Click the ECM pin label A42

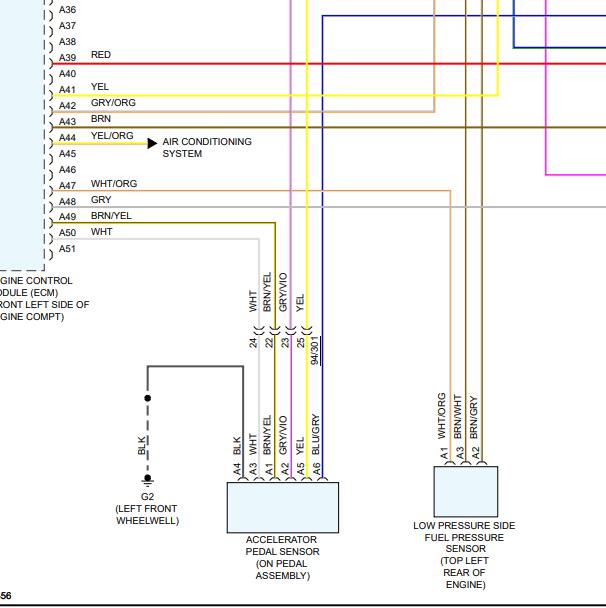(67, 105)
